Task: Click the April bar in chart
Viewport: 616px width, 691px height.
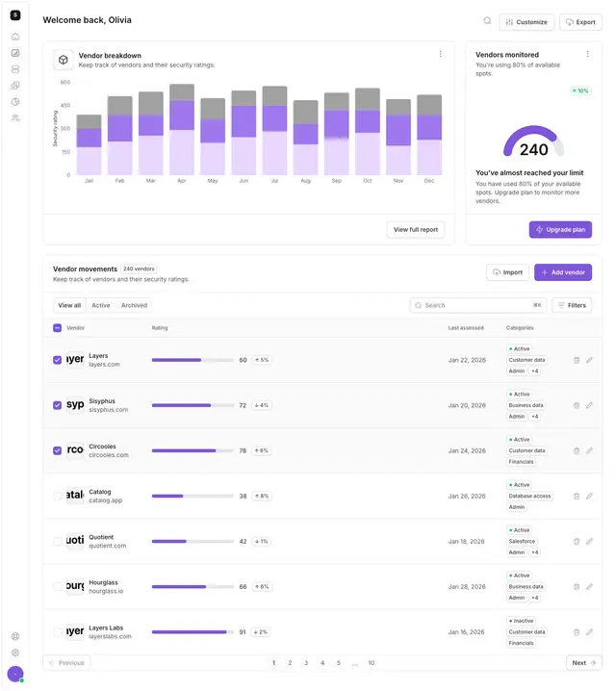Action: pos(182,130)
